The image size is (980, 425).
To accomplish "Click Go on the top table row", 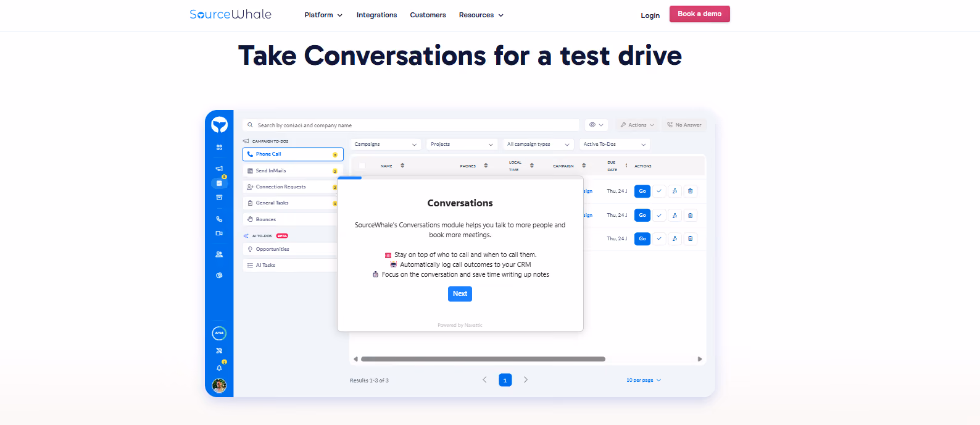I will 642,191.
